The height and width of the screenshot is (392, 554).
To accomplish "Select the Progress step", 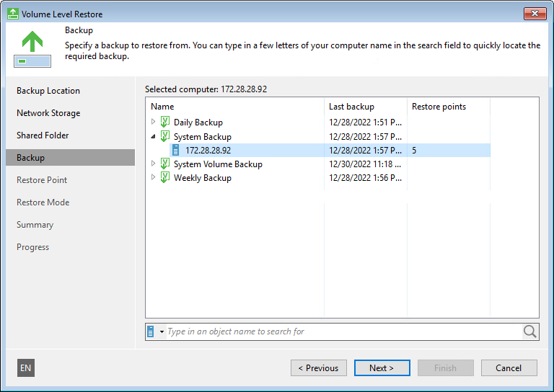I will pyautogui.click(x=32, y=247).
